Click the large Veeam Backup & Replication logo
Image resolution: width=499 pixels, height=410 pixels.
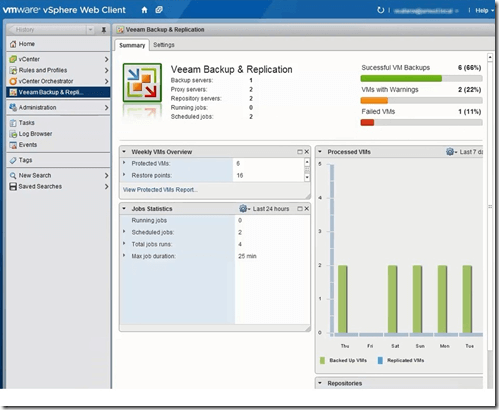pos(142,83)
